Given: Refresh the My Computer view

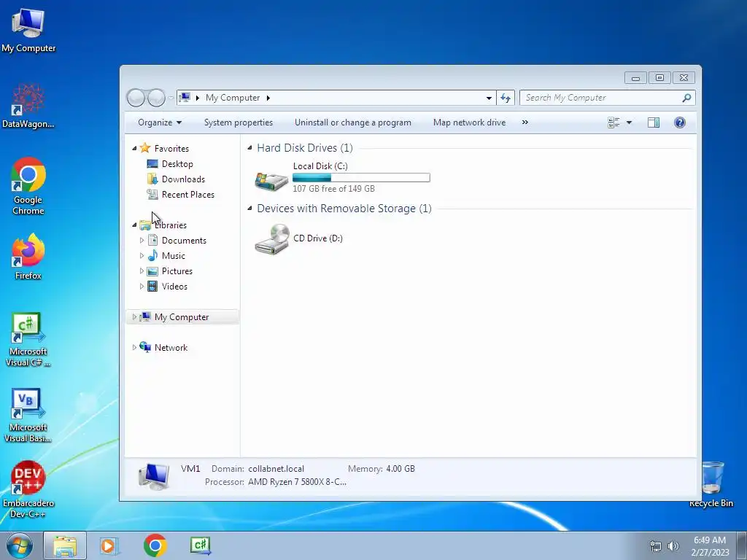Looking at the screenshot, I should [x=506, y=98].
